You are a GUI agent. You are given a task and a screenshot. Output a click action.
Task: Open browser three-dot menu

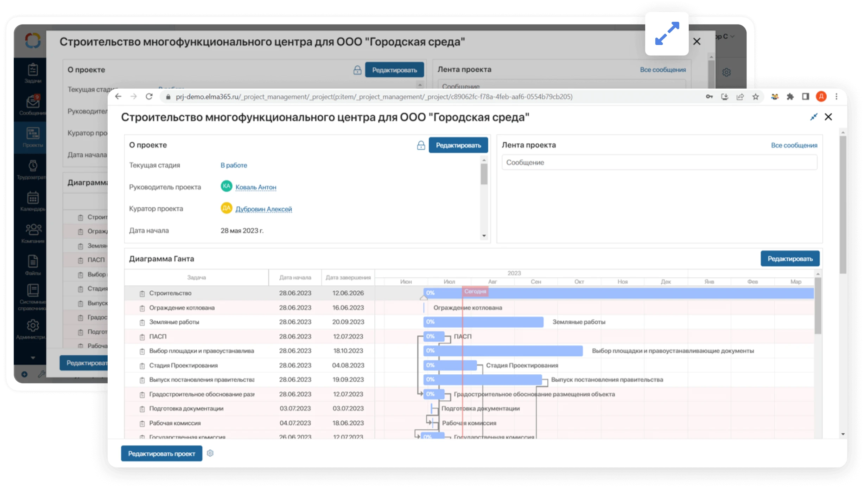point(837,97)
